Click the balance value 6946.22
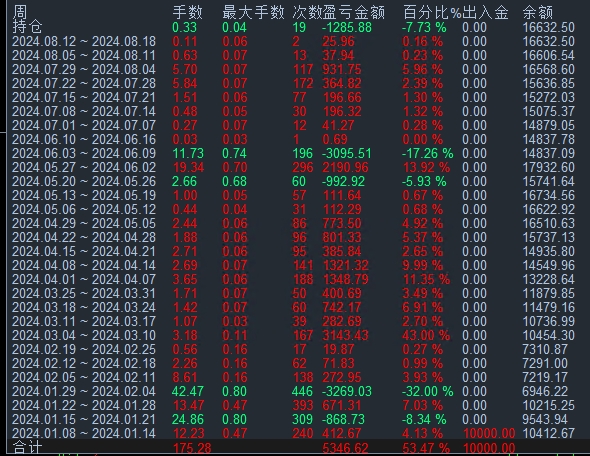 pos(545,391)
